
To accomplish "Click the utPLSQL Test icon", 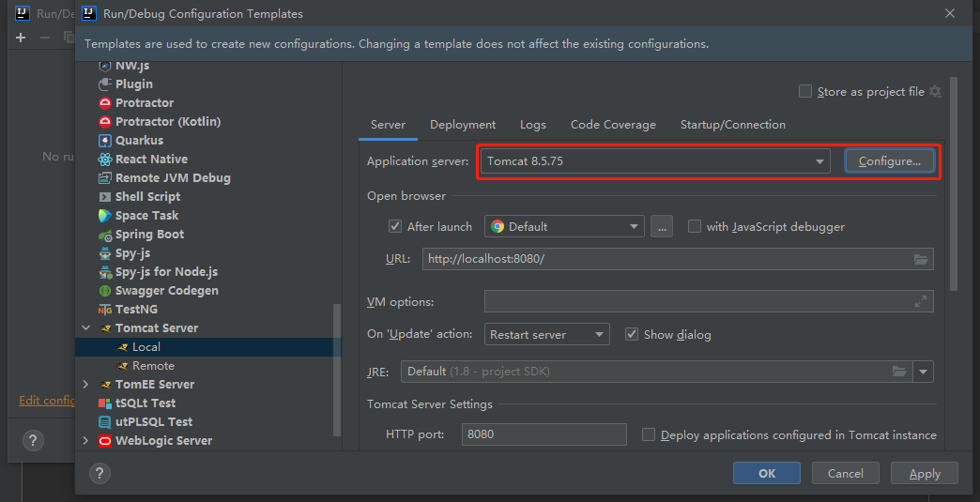I will [x=105, y=422].
